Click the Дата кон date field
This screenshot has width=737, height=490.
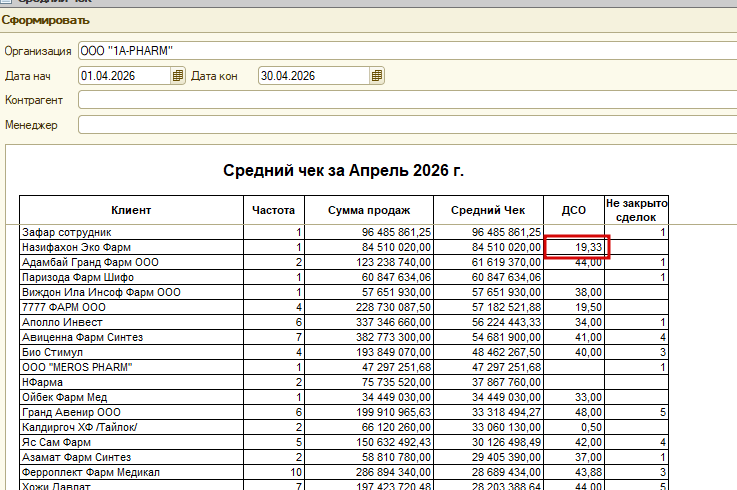(314, 76)
